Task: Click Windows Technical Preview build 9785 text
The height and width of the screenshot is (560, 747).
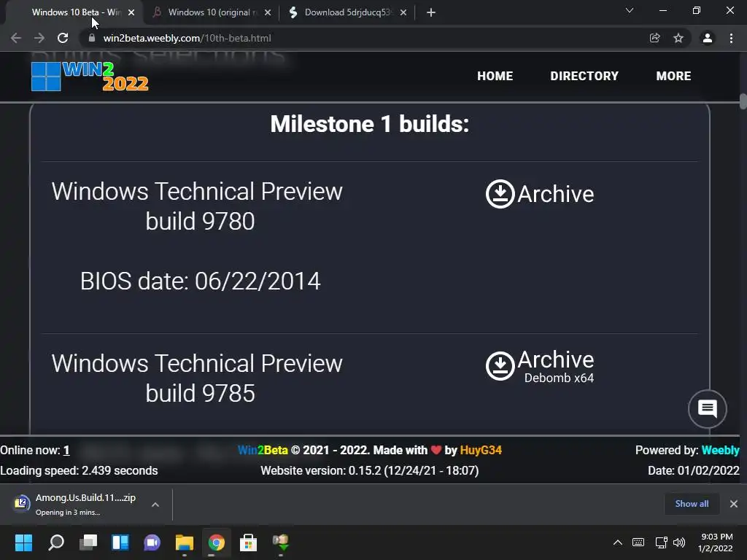Action: pos(197,378)
